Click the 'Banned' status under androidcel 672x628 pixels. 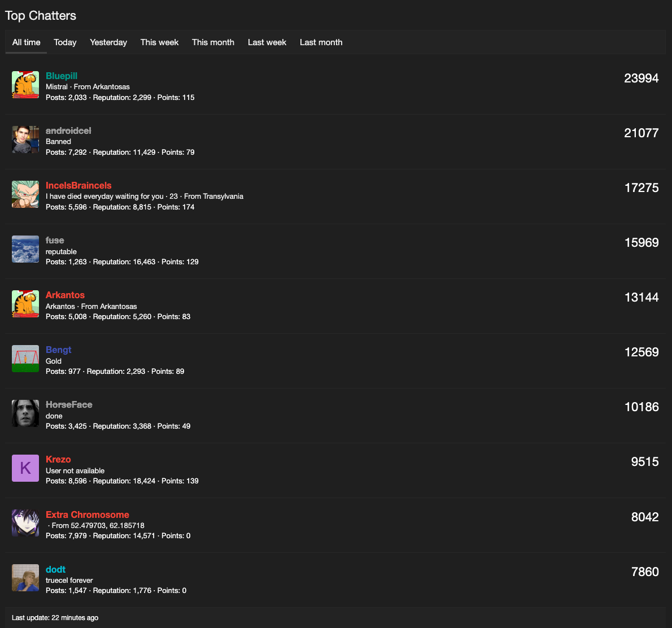pyautogui.click(x=58, y=141)
